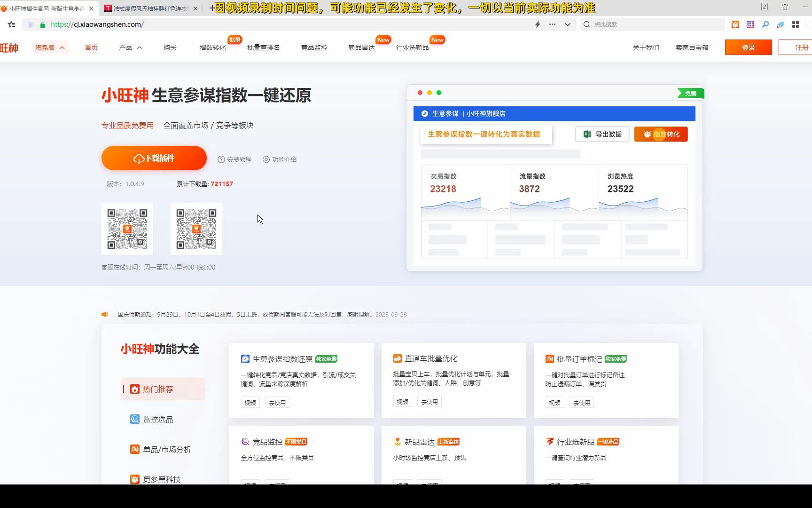Viewport: 812px width, 508px height.
Task: Open the purple grid extension icon
Action: pos(750,24)
